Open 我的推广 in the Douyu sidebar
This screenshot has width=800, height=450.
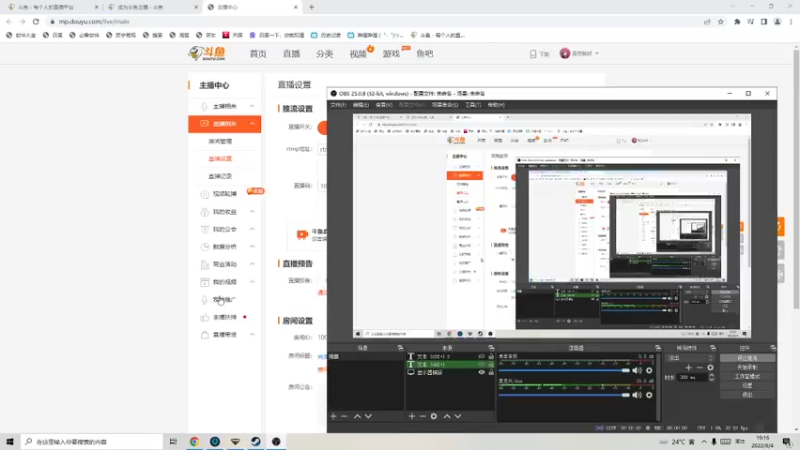tap(224, 299)
